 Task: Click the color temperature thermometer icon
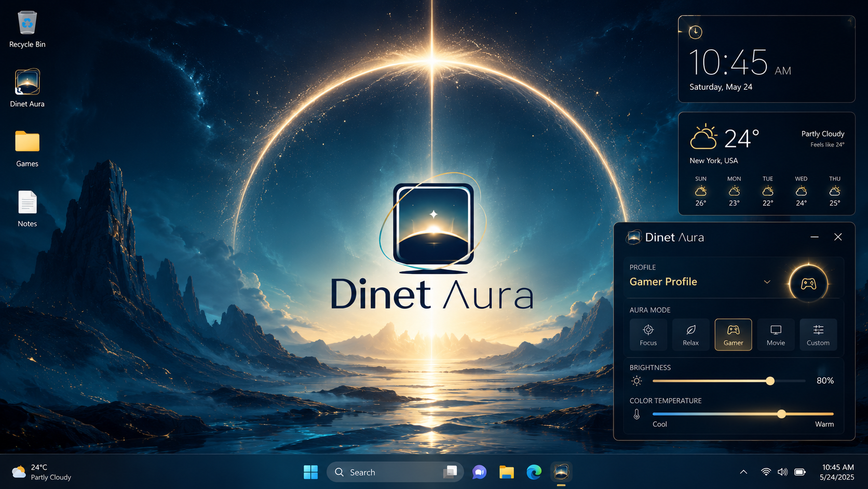click(636, 414)
